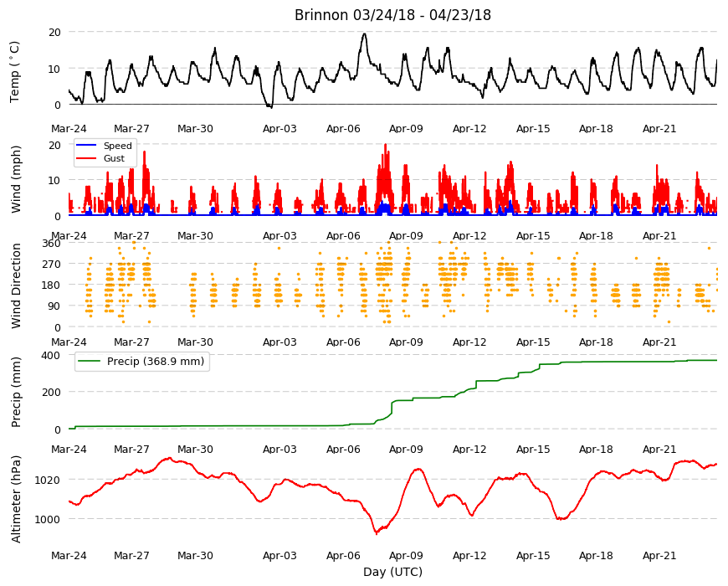Viewport: 728px width, 586px height.
Task: Click the Mar-24 tick under temperature chart
Action: tap(69, 129)
